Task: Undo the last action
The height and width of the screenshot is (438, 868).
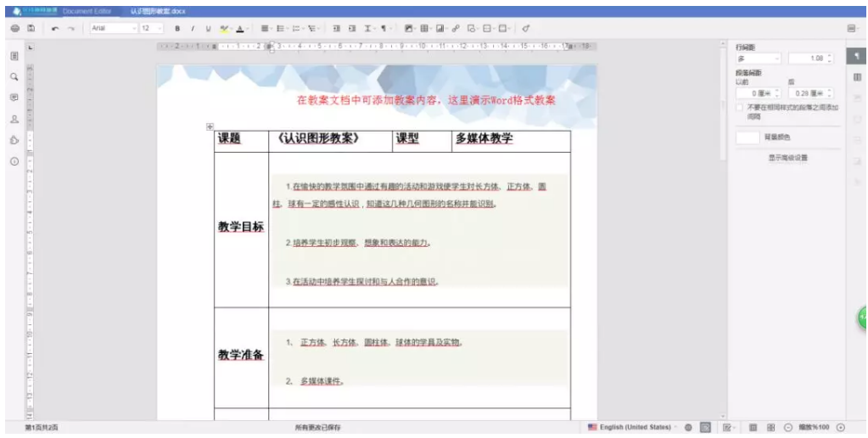Action: pyautogui.click(x=55, y=28)
